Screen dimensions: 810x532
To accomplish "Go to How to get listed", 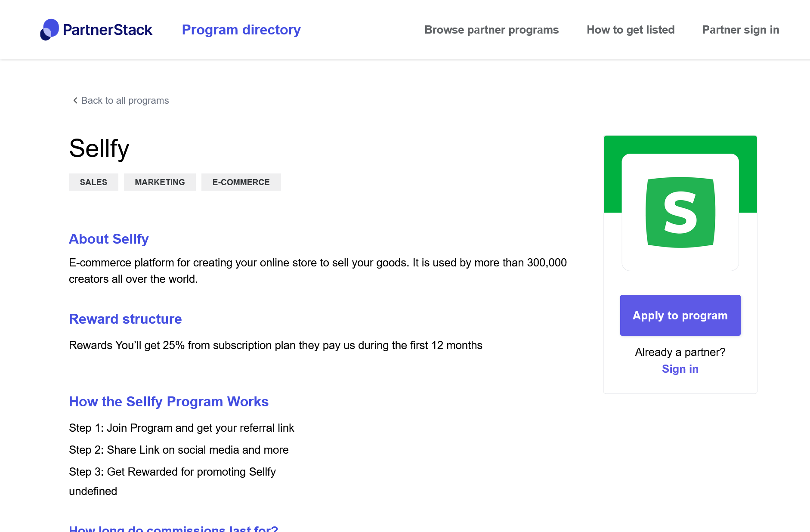I will [631, 30].
